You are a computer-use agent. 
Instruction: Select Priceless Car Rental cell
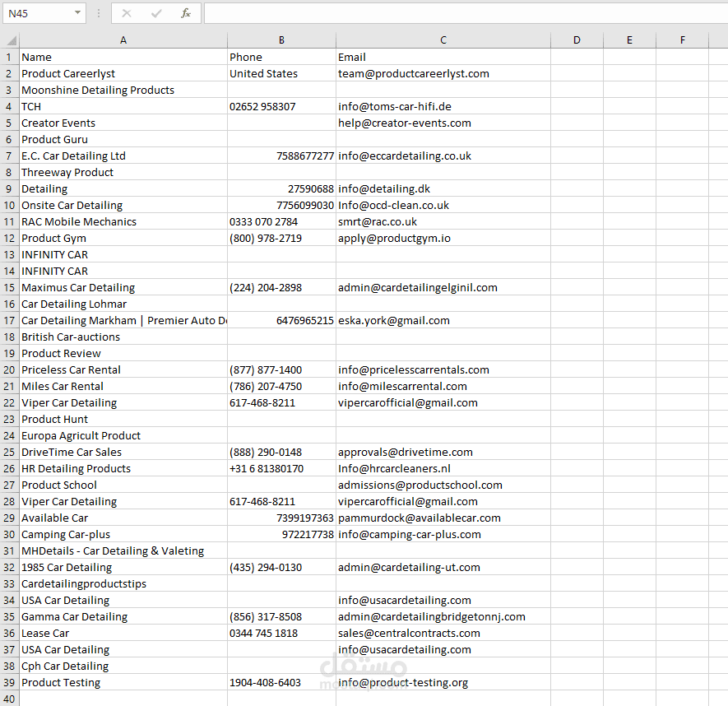point(123,369)
